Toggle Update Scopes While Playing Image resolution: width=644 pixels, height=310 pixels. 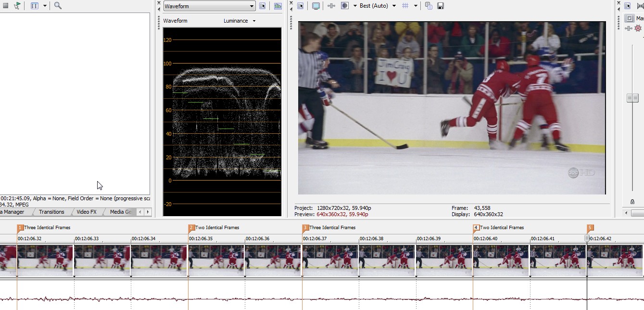coord(278,6)
